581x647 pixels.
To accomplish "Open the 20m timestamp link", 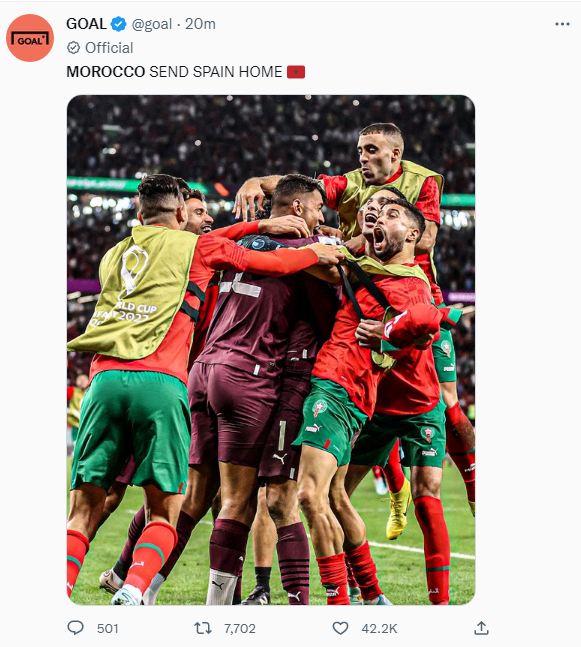I will (x=200, y=24).
